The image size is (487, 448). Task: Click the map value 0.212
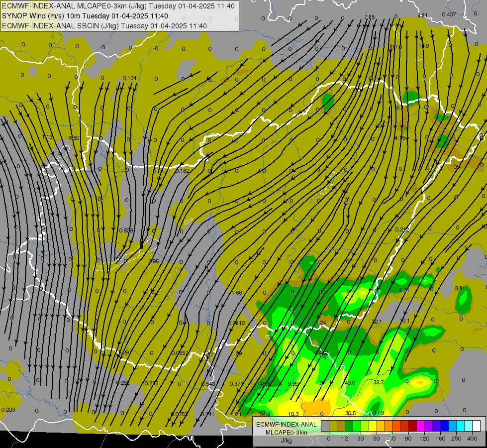click(x=402, y=230)
